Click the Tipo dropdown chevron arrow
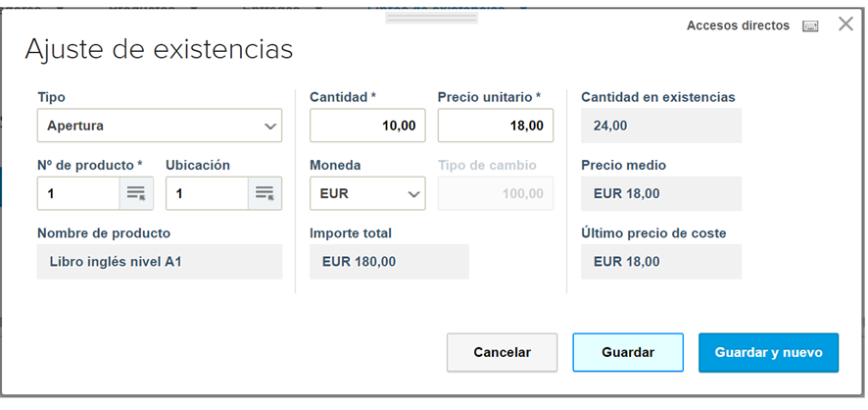The height and width of the screenshot is (410, 868). 270,127
